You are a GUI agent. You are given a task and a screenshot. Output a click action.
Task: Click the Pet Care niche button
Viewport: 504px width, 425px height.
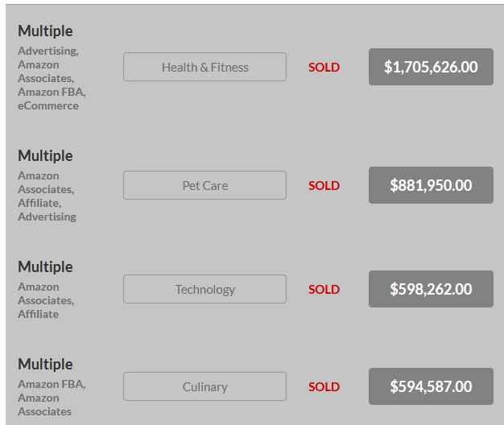click(x=204, y=185)
